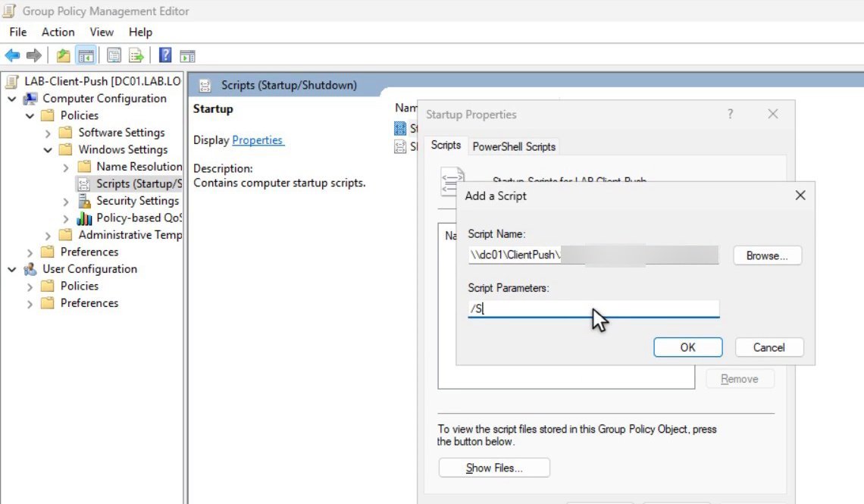Select the User Configuration tree label

(x=90, y=269)
